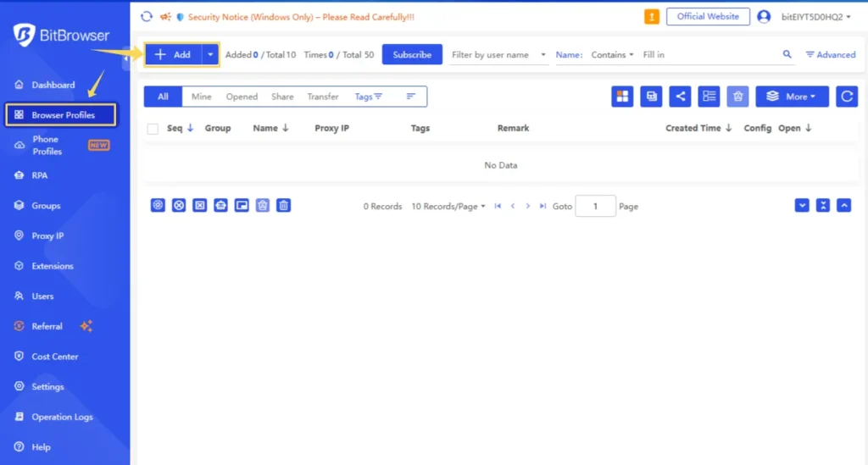This screenshot has width=868, height=465.
Task: Sort table by Seq column
Action: [180, 128]
